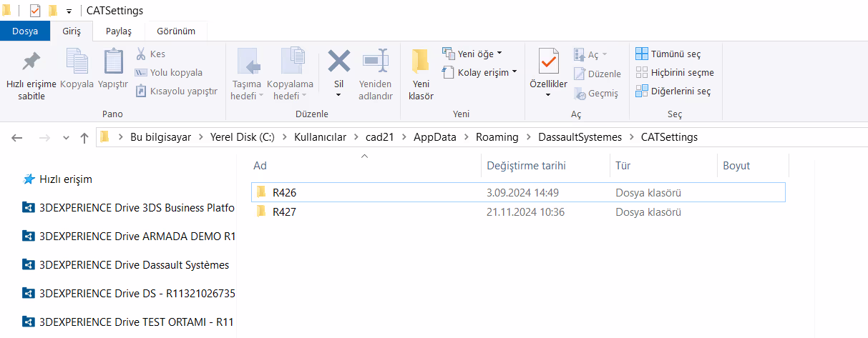Image resolution: width=868 pixels, height=338 pixels.
Task: Select the R426 folder
Action: tap(519, 193)
